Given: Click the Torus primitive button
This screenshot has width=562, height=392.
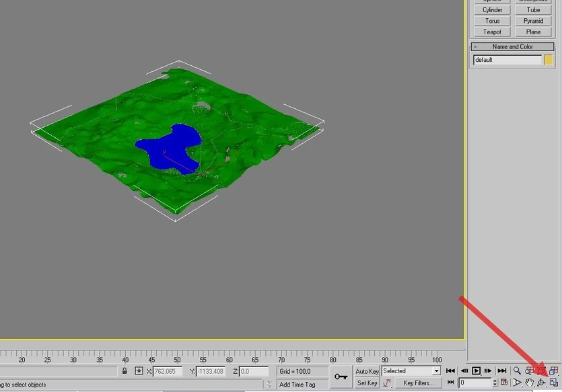Looking at the screenshot, I should pyautogui.click(x=491, y=20).
